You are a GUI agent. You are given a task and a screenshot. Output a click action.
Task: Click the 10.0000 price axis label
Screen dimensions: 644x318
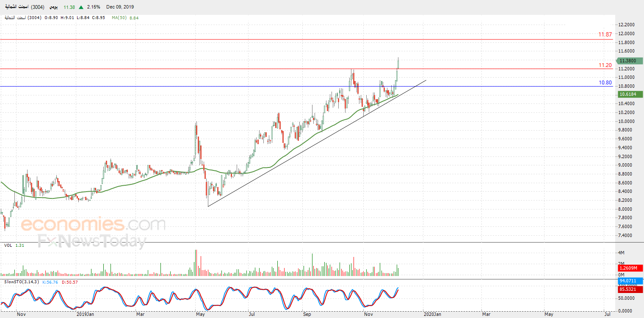coord(627,121)
